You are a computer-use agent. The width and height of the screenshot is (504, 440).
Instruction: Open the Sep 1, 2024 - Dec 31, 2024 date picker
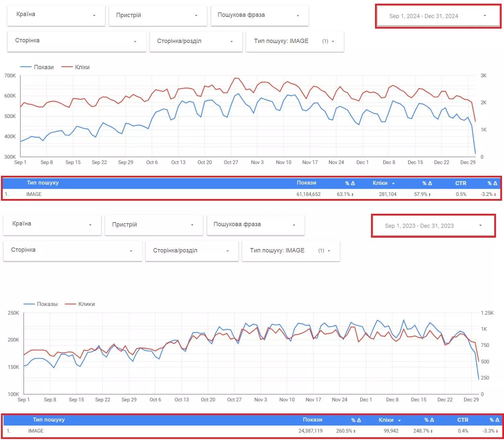tap(438, 16)
